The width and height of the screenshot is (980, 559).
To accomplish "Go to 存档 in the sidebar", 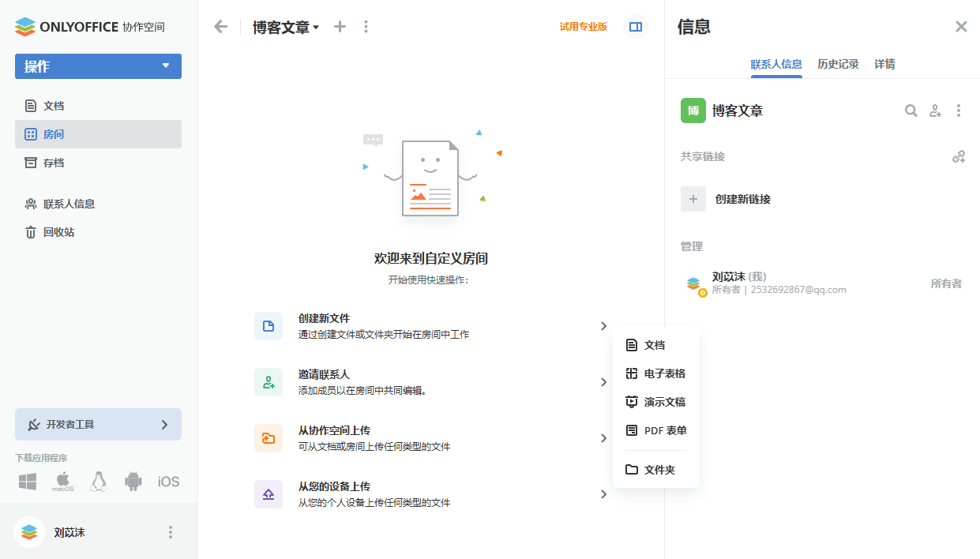I will click(98, 163).
